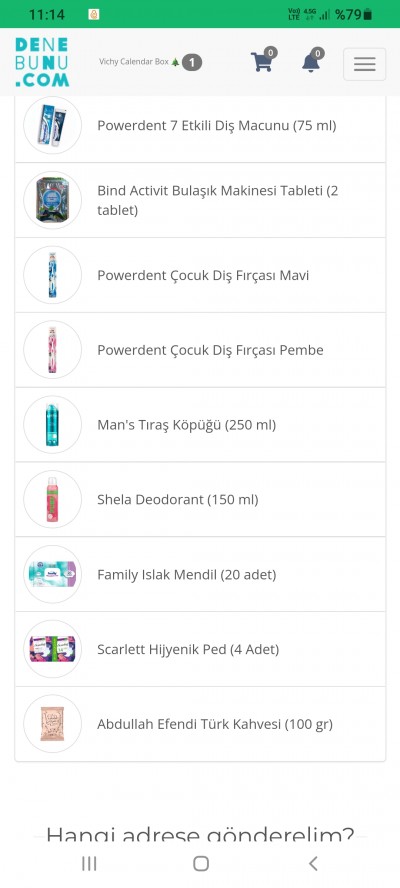Tap Family Islak Mendil product image

[53, 574]
